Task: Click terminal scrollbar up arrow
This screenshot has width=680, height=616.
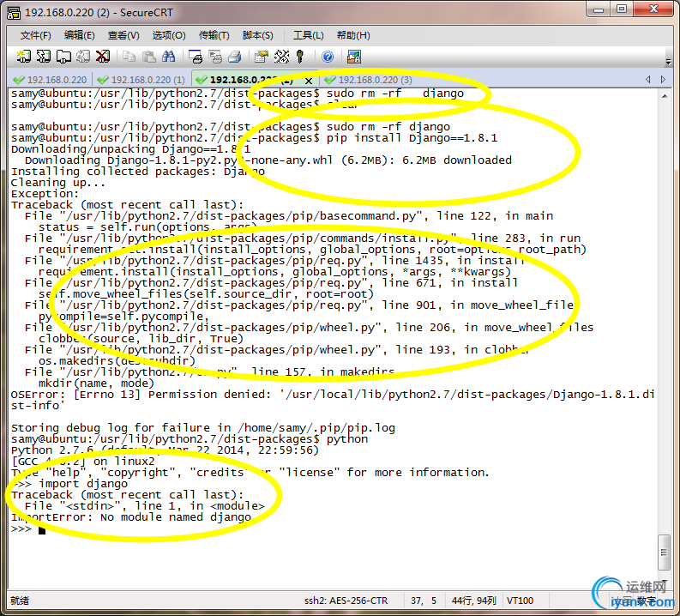Action: [x=665, y=96]
